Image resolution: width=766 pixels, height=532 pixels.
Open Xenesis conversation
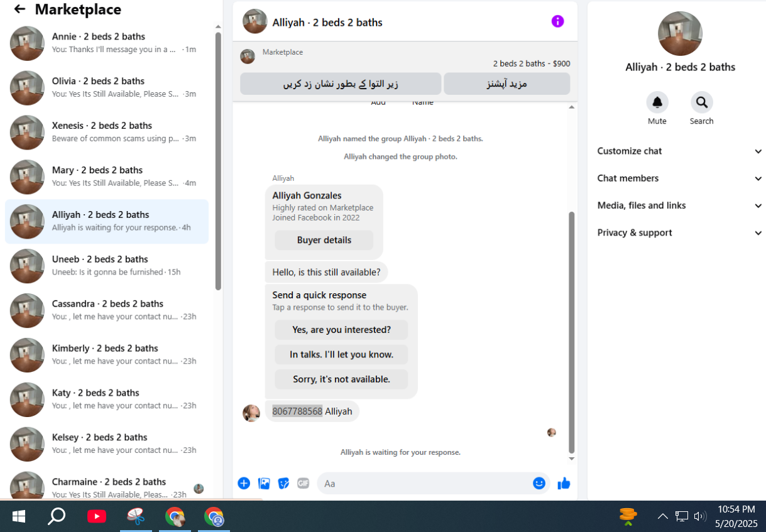(x=107, y=132)
